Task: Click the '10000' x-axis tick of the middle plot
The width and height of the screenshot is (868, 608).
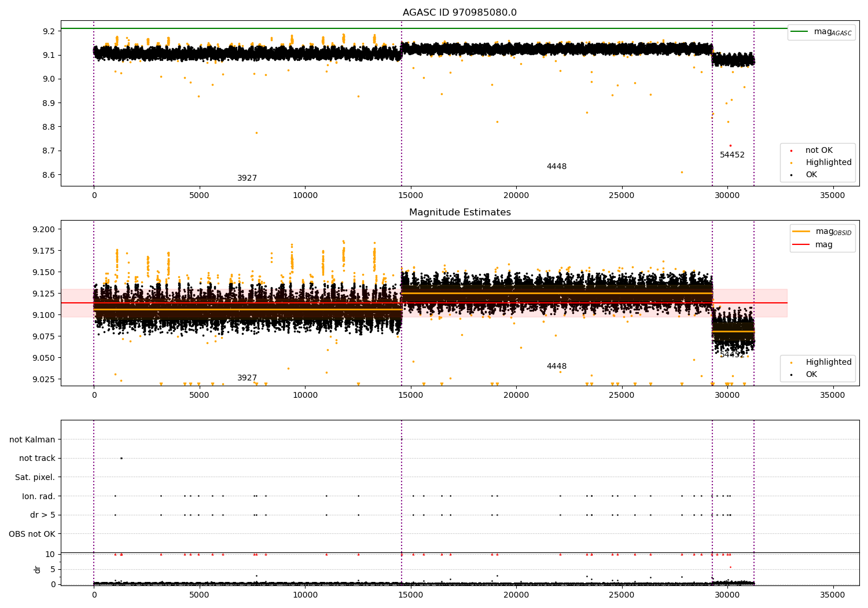Action: click(x=305, y=395)
